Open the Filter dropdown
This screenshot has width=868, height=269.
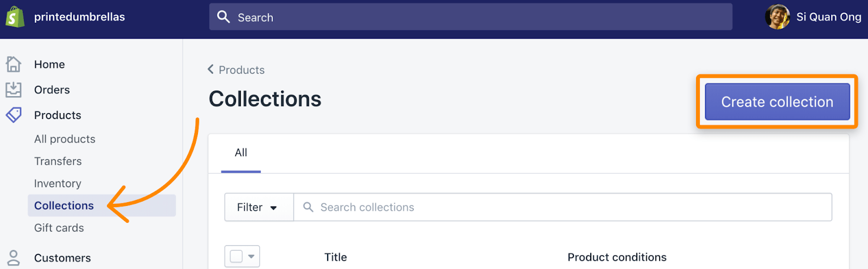(259, 207)
